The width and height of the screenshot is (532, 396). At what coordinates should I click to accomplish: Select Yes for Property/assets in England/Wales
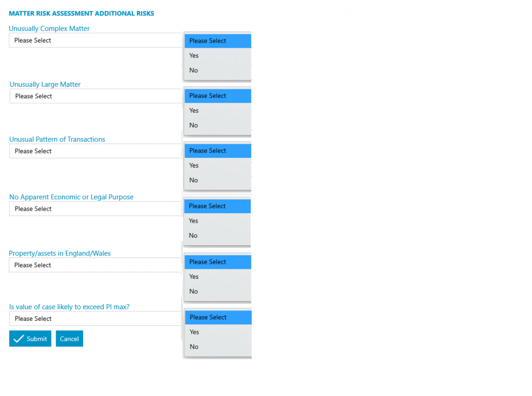218,277
